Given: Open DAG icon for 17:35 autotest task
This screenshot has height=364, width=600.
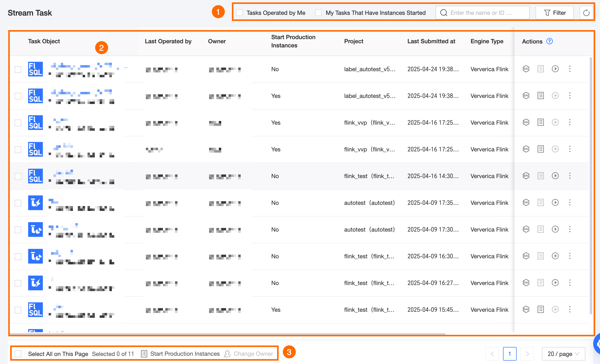Looking at the screenshot, I should 526,202.
